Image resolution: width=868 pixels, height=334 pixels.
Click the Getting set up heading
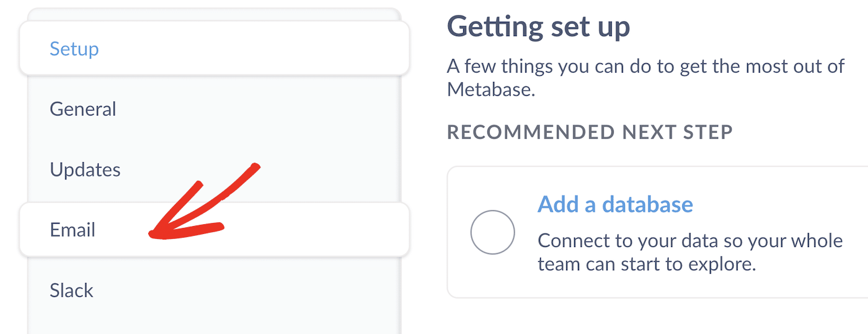point(538,27)
